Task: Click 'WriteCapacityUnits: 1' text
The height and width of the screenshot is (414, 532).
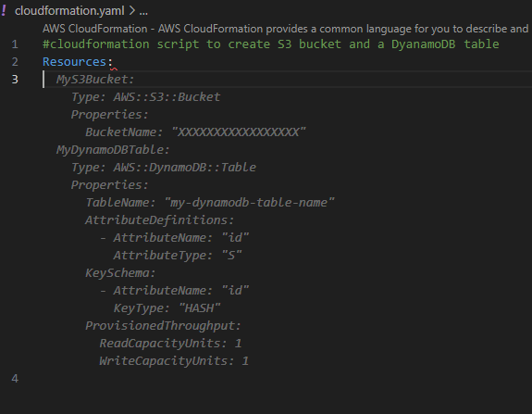Action: coord(174,361)
